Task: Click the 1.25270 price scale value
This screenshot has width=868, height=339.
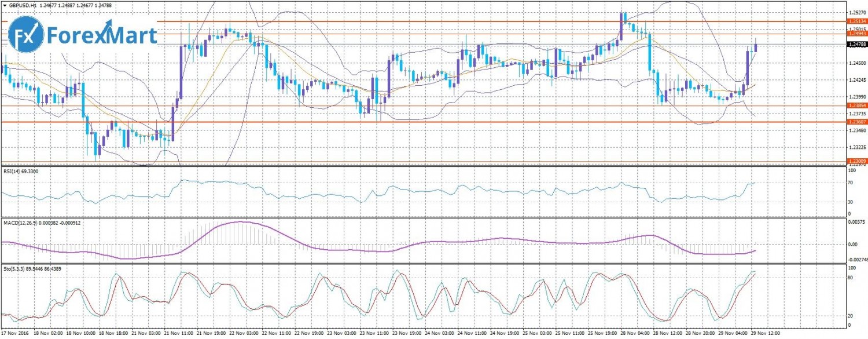Action: pos(856,12)
